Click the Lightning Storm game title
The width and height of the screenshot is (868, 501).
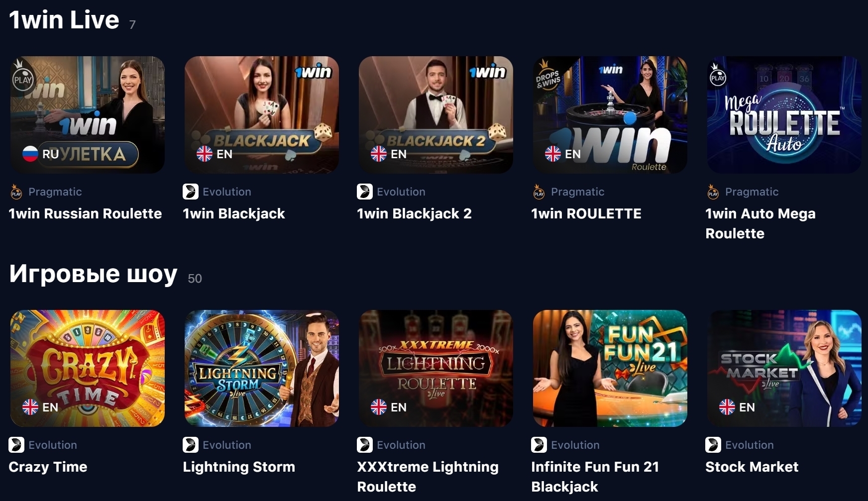pyautogui.click(x=239, y=467)
